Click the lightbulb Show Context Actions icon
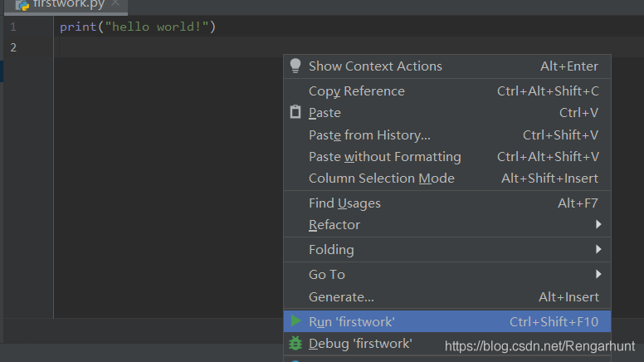This screenshot has width=644, height=362. (295, 66)
